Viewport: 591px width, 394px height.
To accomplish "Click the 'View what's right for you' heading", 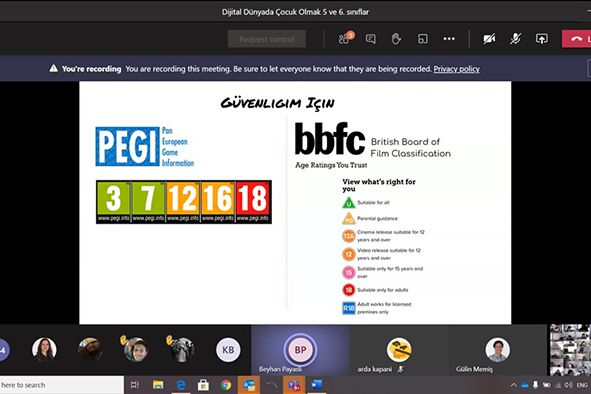I will (x=379, y=185).
